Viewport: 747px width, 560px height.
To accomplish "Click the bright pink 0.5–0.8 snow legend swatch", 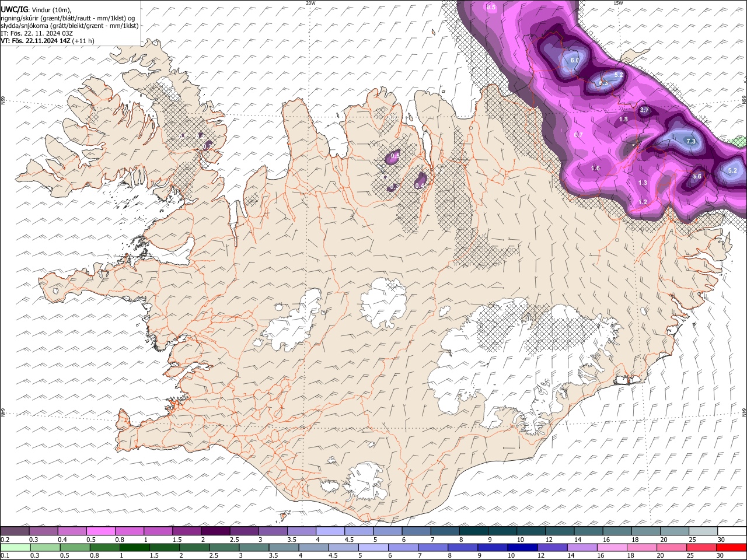I will pos(100,531).
